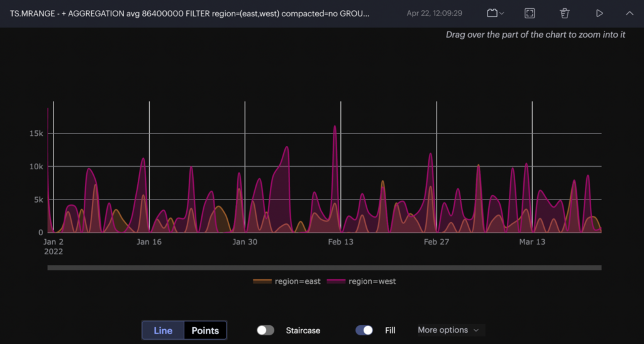The width and height of the screenshot is (644, 344).
Task: Select the Line chart mode
Action: 163,331
